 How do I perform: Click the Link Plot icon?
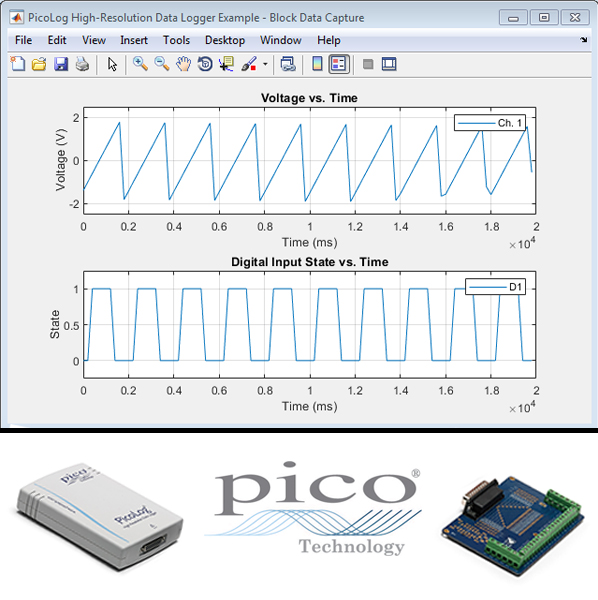click(x=288, y=64)
